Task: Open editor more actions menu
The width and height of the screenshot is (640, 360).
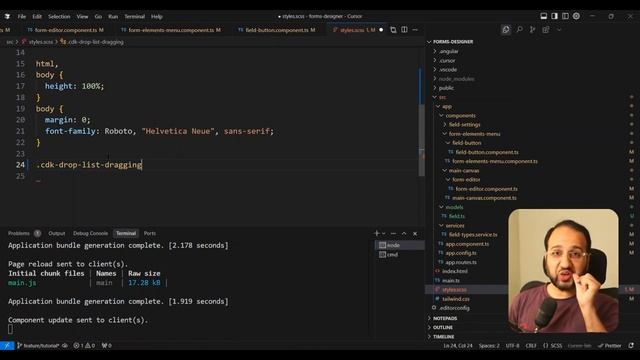Action: point(415,30)
